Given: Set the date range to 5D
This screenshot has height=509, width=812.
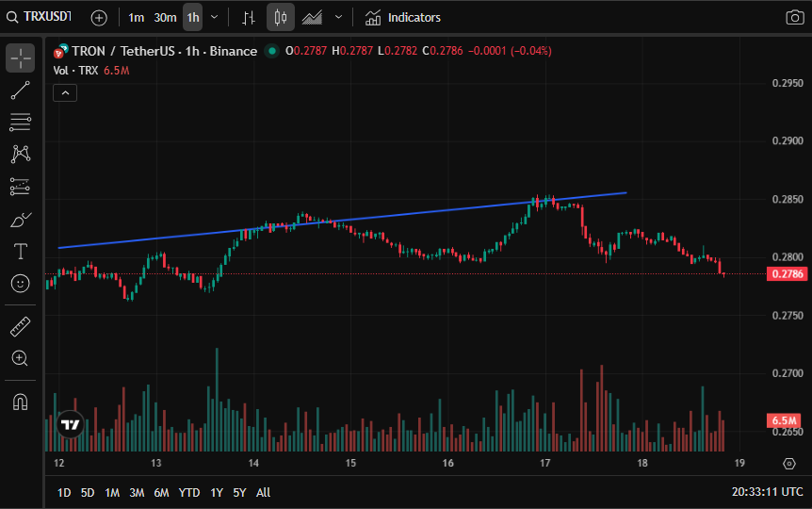Looking at the screenshot, I should (88, 492).
